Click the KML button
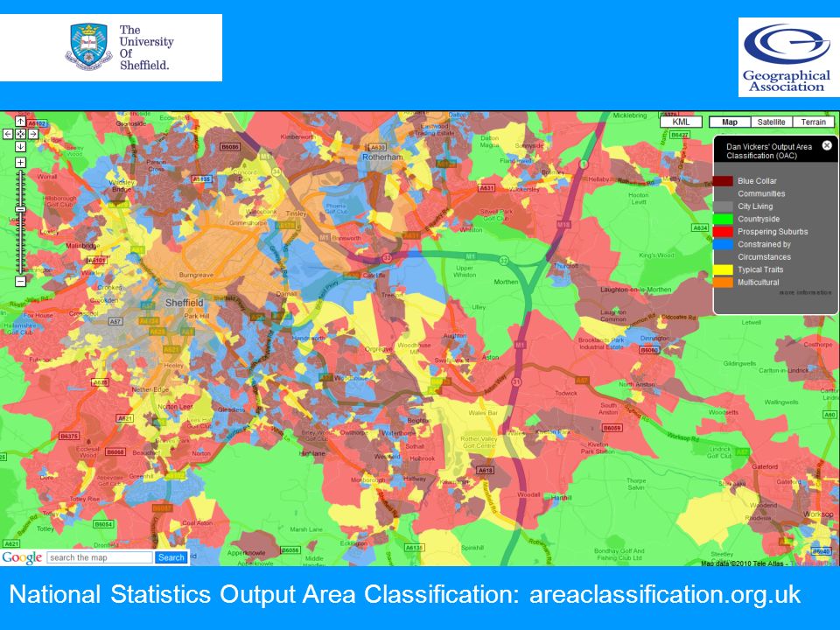This screenshot has height=630, width=840. [x=681, y=122]
